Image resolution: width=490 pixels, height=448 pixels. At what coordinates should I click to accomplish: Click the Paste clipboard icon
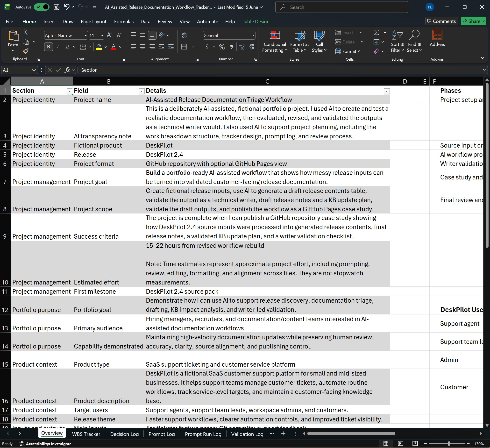pyautogui.click(x=13, y=36)
